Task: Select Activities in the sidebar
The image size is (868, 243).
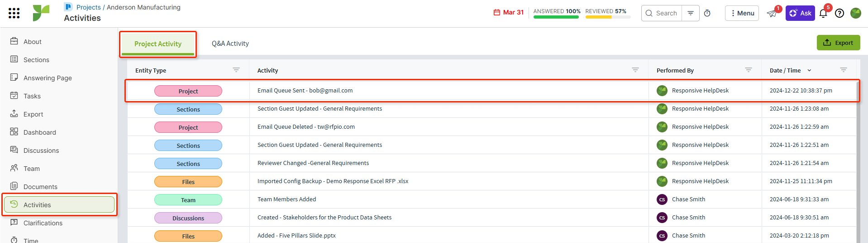Action: coord(59,204)
